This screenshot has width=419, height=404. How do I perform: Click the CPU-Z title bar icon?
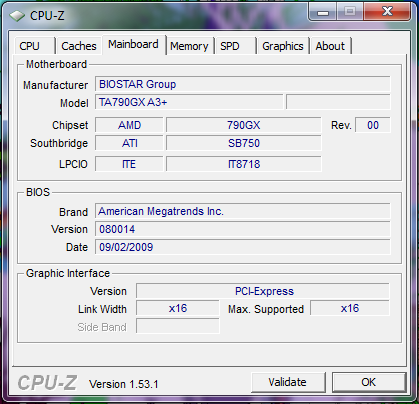click(x=16, y=16)
